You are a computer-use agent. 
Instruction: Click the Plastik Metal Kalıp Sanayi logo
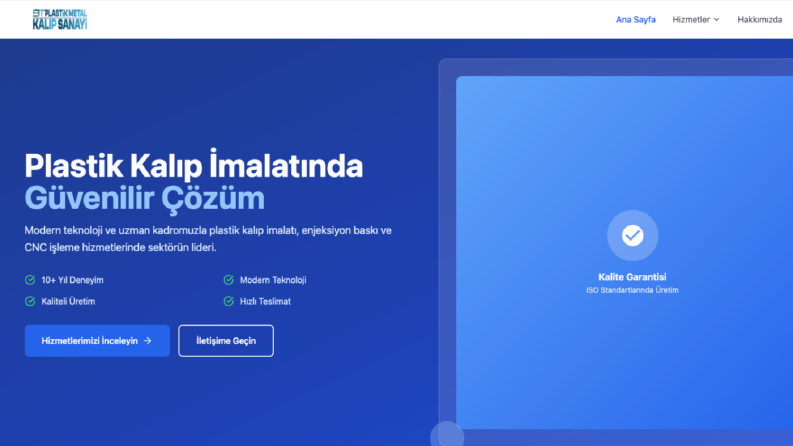pos(60,19)
